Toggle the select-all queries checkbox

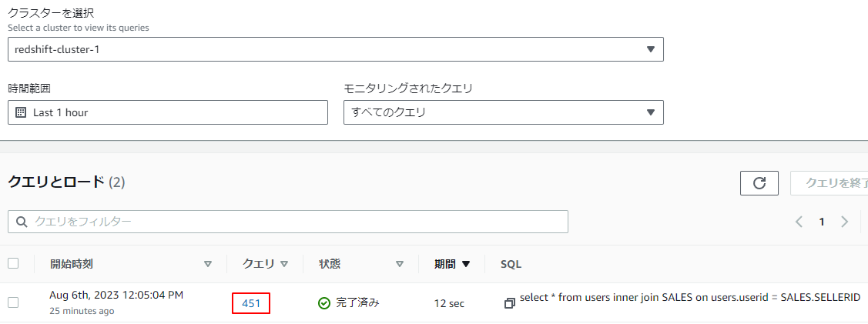(x=13, y=263)
